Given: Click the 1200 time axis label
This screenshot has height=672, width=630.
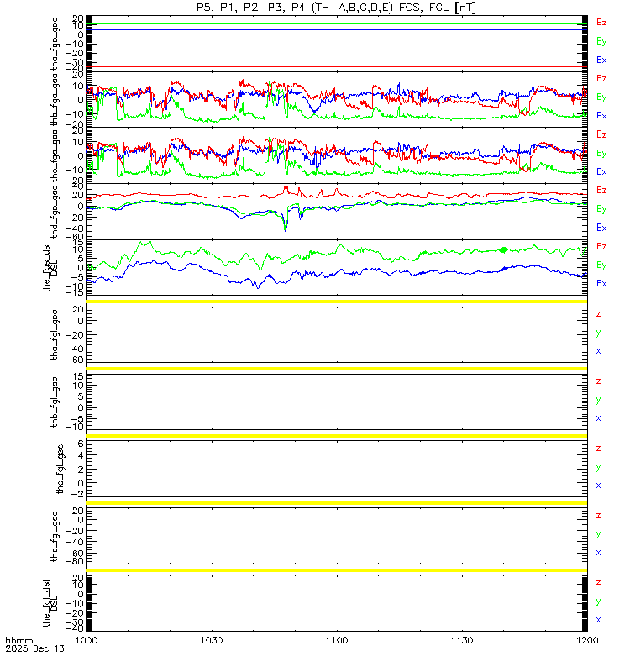Looking at the screenshot, I should tap(587, 640).
